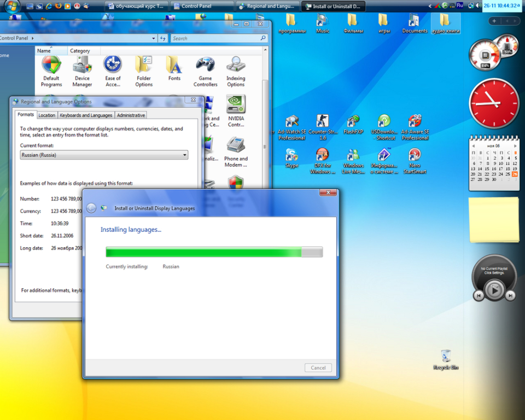Show hidden tray icons chevron
Image resolution: width=525 pixels, height=420 pixels.
[430, 5]
